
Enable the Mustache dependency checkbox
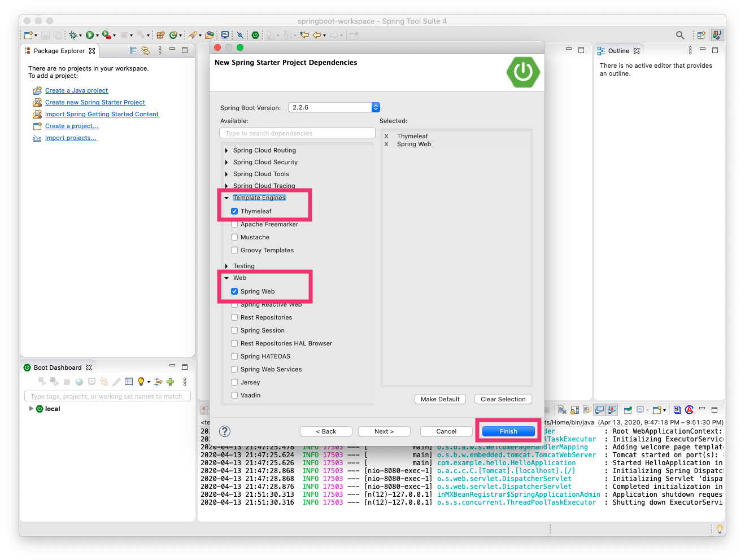[234, 237]
